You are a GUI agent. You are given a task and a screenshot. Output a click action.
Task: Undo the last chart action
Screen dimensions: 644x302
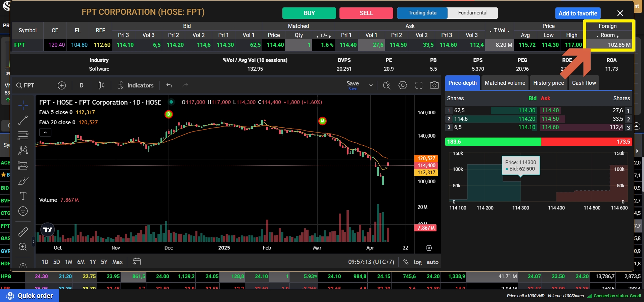pos(169,85)
